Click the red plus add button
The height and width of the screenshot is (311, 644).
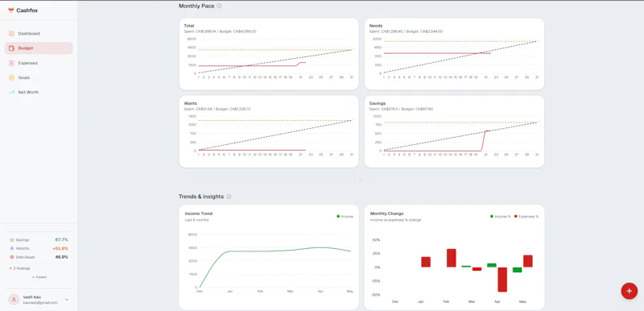[629, 291]
